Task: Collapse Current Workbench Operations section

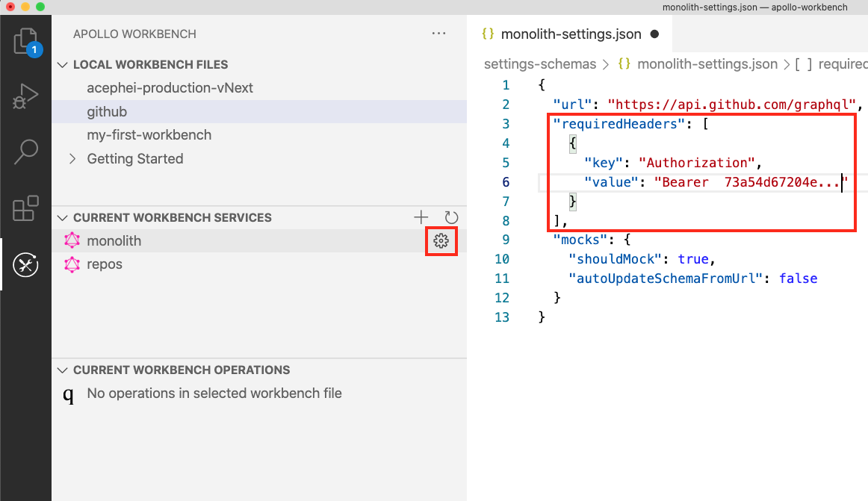Action: click(63, 370)
